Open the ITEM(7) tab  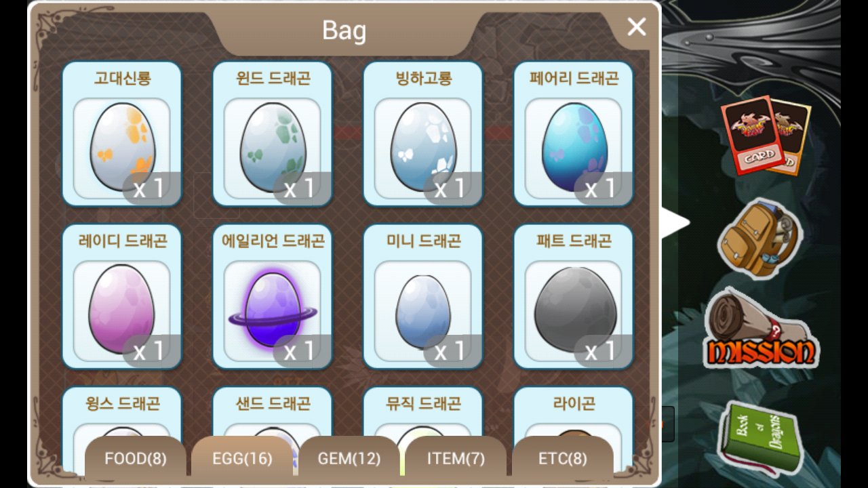coord(456,459)
